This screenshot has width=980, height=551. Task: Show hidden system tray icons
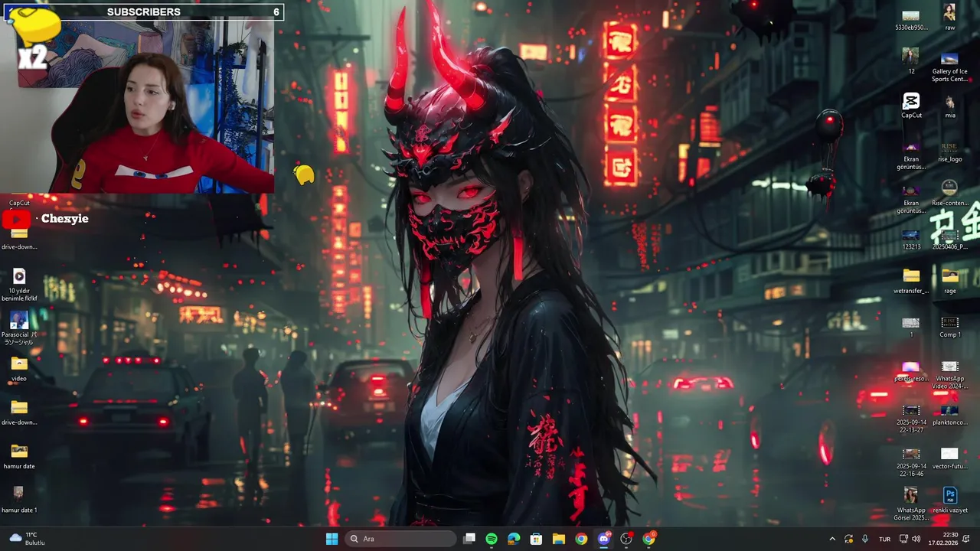pos(832,539)
